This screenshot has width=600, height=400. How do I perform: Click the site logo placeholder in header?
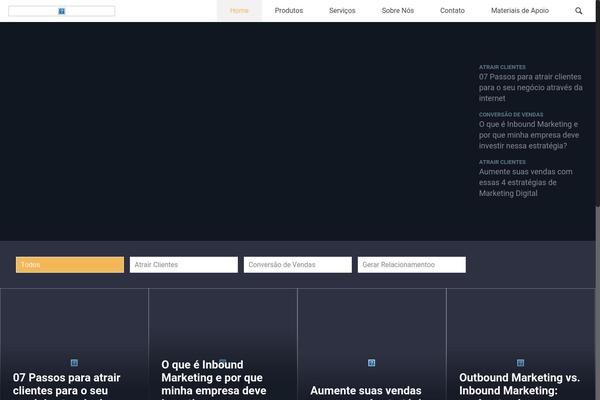62,11
